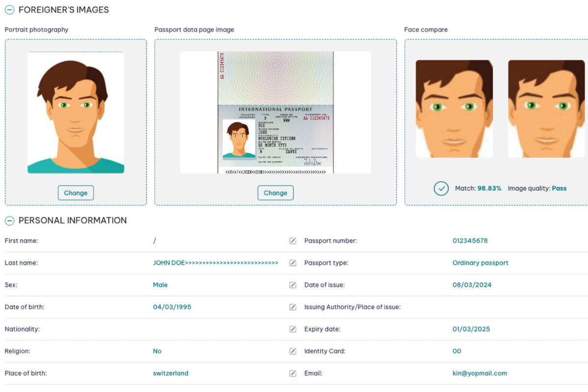Click the Match 98.83% text
The width and height of the screenshot is (588, 392).
(478, 188)
